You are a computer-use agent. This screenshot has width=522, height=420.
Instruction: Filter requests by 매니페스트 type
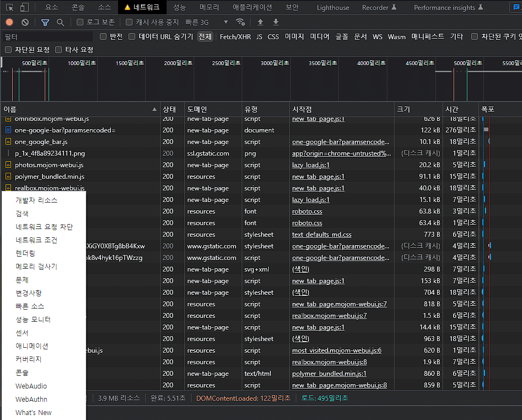(x=428, y=36)
